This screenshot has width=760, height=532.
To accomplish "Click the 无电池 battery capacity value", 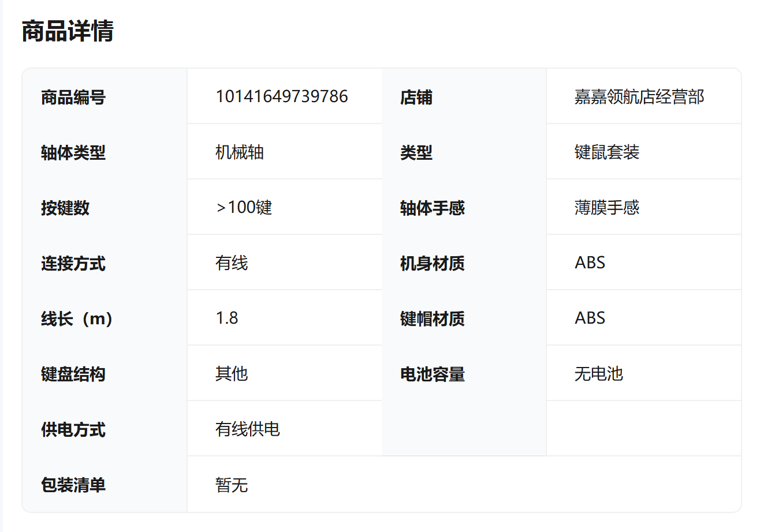I will pyautogui.click(x=599, y=374).
